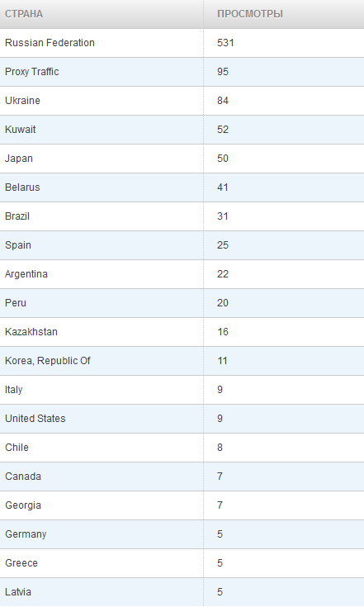Click the Argentina country name
The width and height of the screenshot is (364, 607).
26,274
